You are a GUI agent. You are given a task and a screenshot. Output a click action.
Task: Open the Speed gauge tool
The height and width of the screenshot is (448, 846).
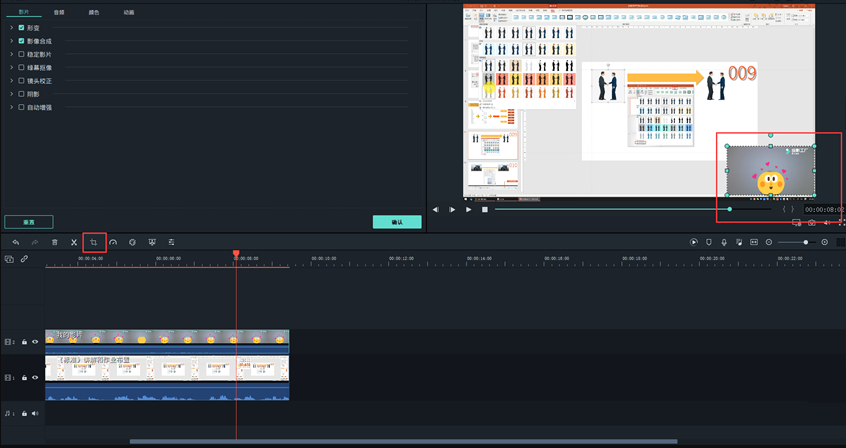click(113, 242)
